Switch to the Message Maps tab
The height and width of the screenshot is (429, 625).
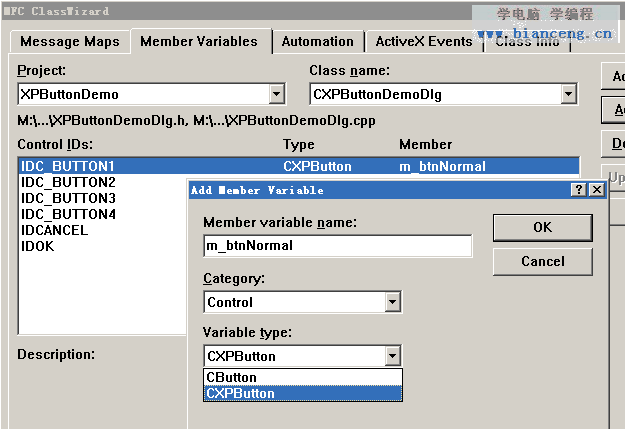pos(70,41)
